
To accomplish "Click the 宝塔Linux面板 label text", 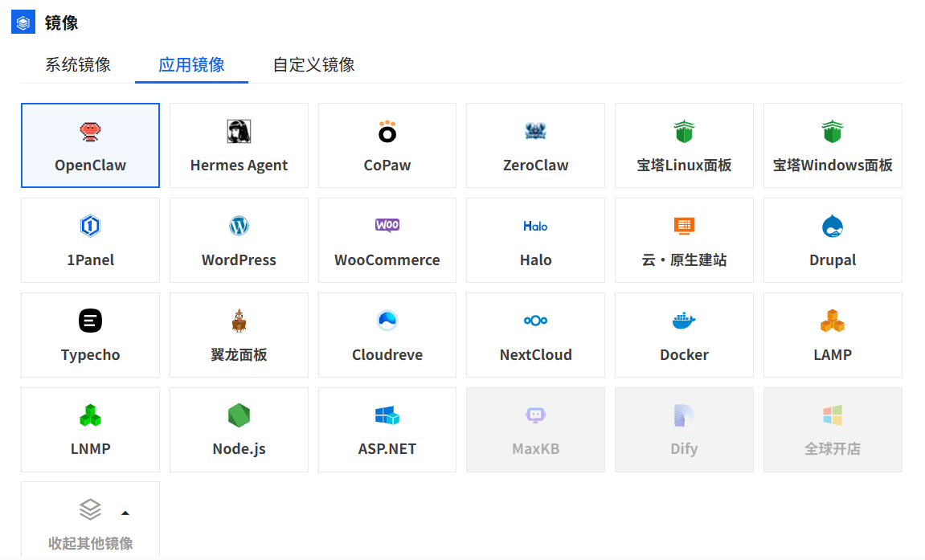I will [685, 165].
